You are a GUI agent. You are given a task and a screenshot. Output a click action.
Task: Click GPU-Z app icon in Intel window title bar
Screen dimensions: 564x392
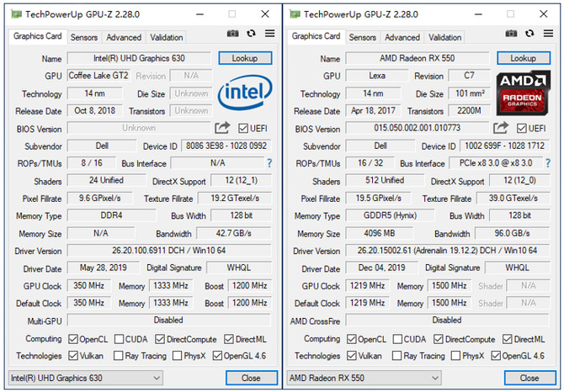(16, 14)
